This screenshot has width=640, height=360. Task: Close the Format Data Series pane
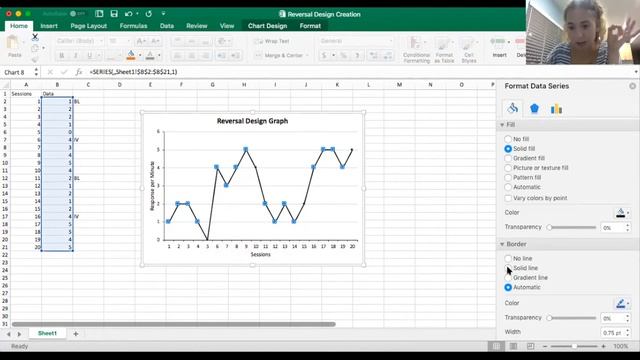pyautogui.click(x=632, y=86)
